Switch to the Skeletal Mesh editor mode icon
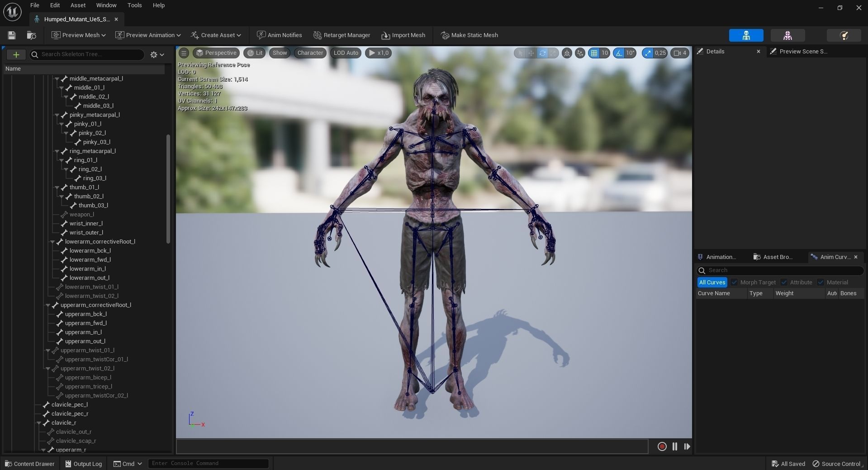Screen dimensions: 868x470 click(x=787, y=35)
